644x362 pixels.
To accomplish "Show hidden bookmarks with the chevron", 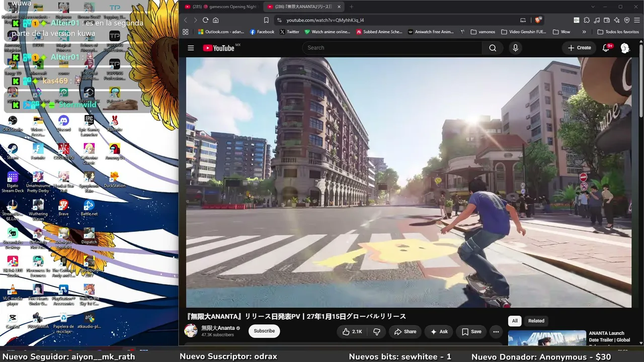I will pyautogui.click(x=584, y=32).
